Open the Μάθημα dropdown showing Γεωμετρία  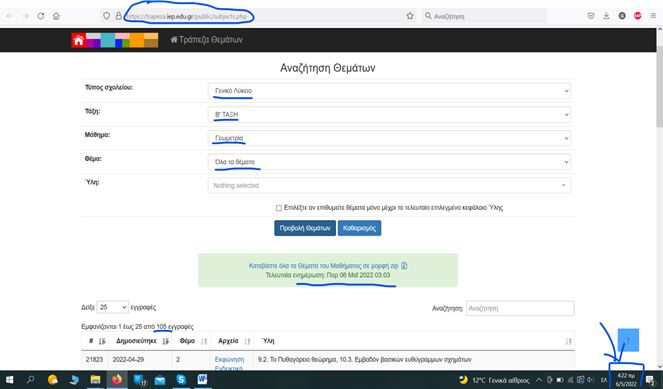pos(389,138)
